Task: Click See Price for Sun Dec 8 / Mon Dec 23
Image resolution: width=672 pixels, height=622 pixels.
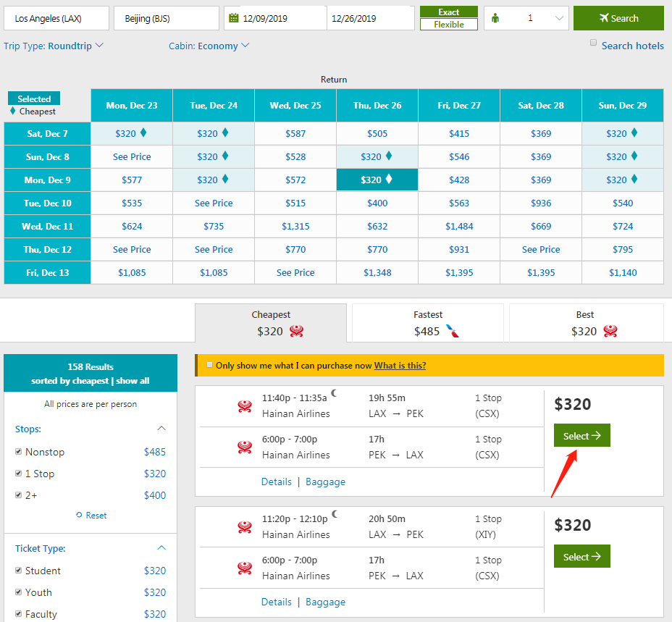Action: coord(132,156)
